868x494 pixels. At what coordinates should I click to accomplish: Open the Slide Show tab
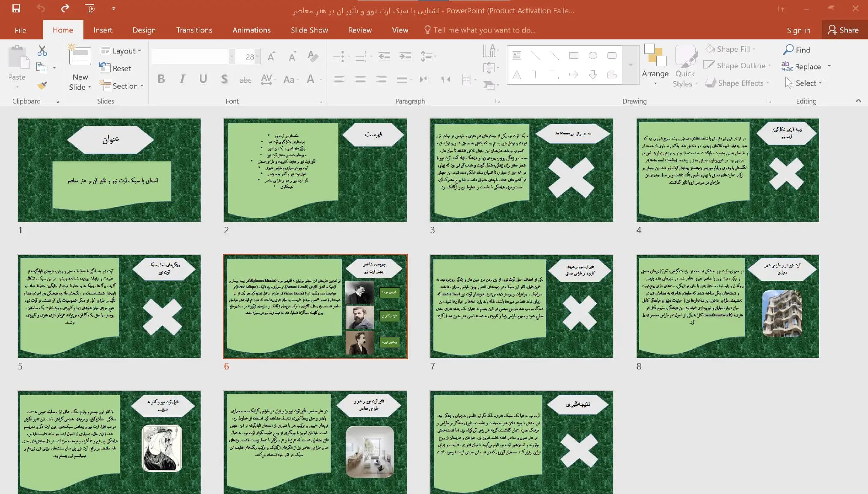pos(309,30)
